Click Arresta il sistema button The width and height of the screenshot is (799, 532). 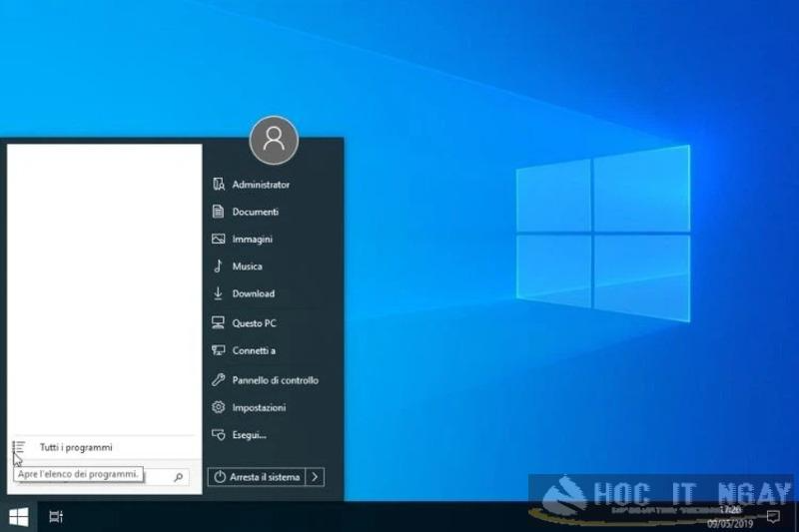257,477
